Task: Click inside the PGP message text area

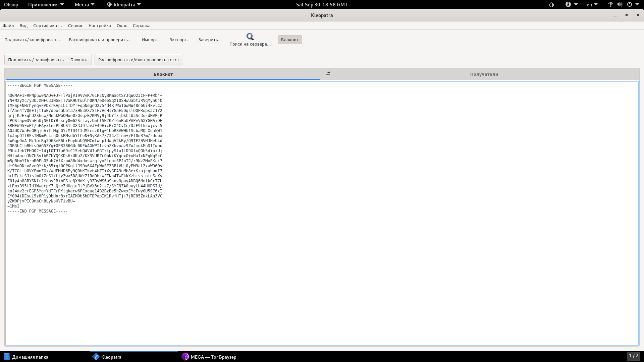Action: click(322, 268)
